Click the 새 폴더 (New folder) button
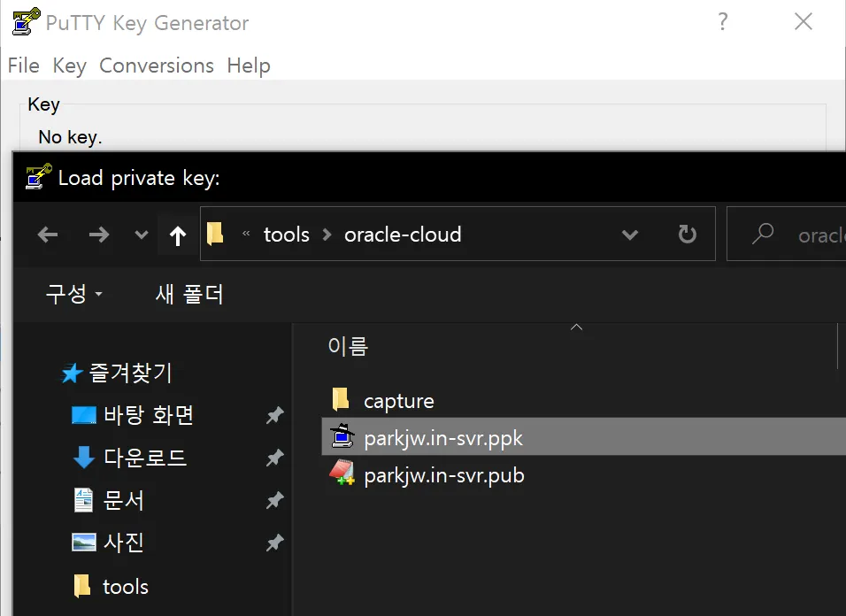This screenshot has height=616, width=846. (x=188, y=294)
